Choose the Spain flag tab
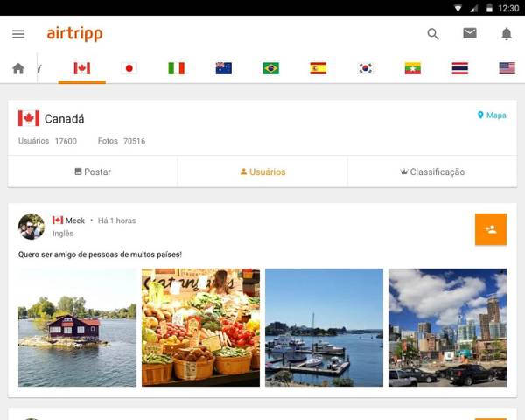 [x=318, y=68]
